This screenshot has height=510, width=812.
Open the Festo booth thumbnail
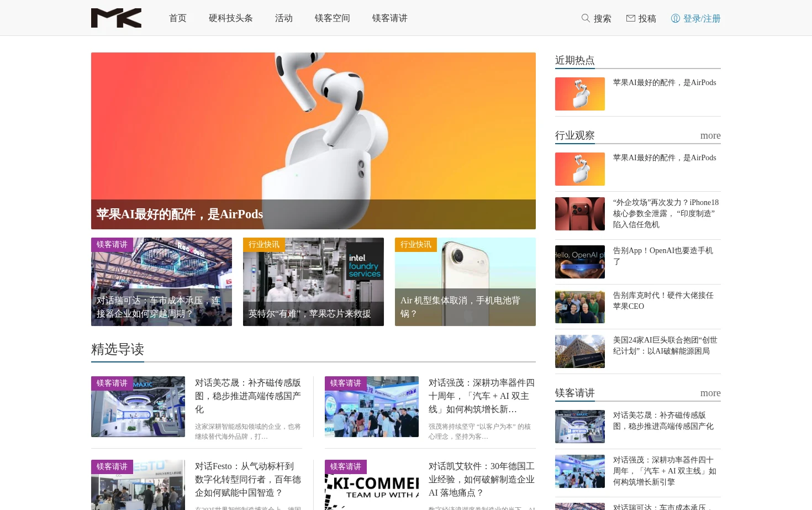138,485
